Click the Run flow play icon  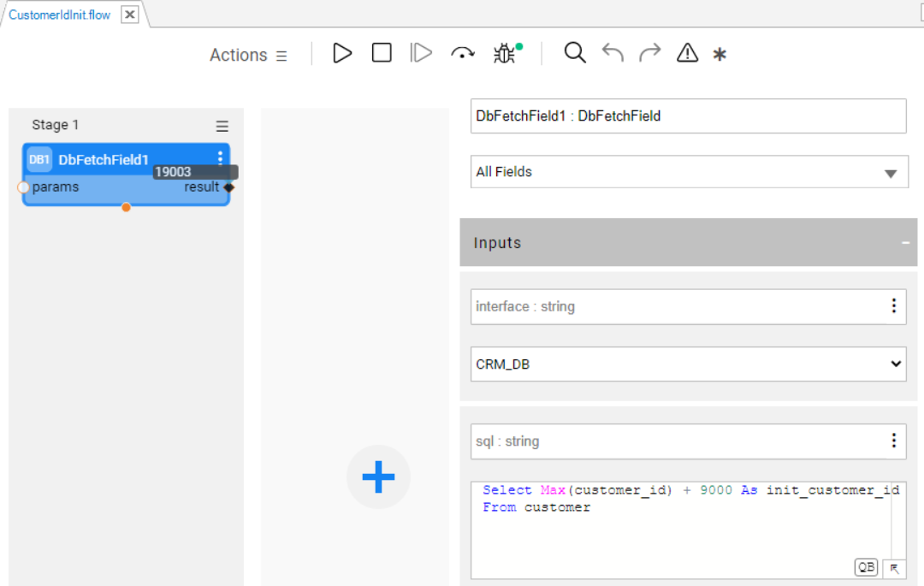click(x=342, y=53)
